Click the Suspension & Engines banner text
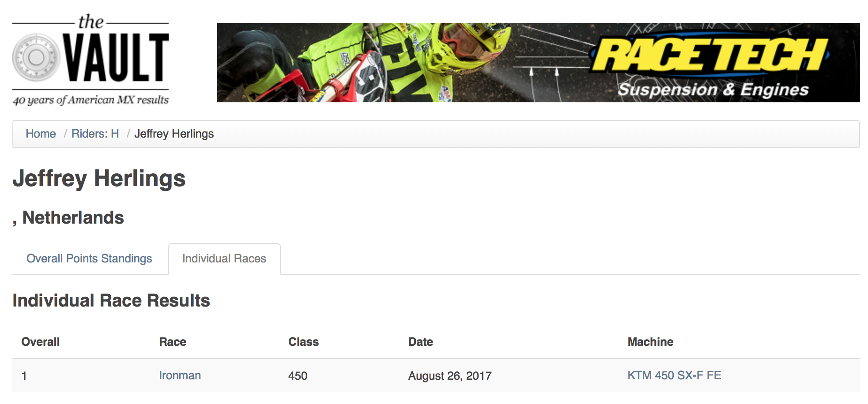Viewport: 868px width, 404px height. [713, 90]
